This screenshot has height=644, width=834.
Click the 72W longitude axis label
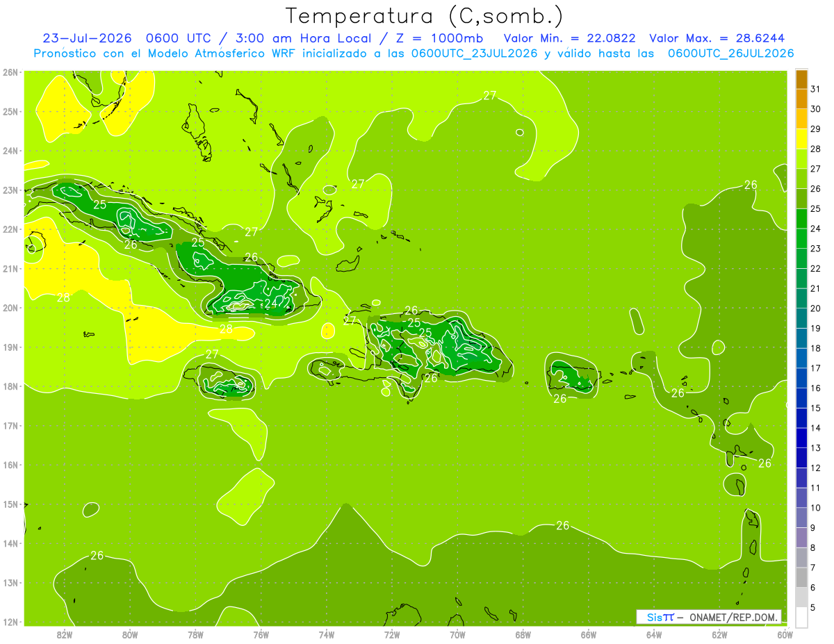click(392, 634)
